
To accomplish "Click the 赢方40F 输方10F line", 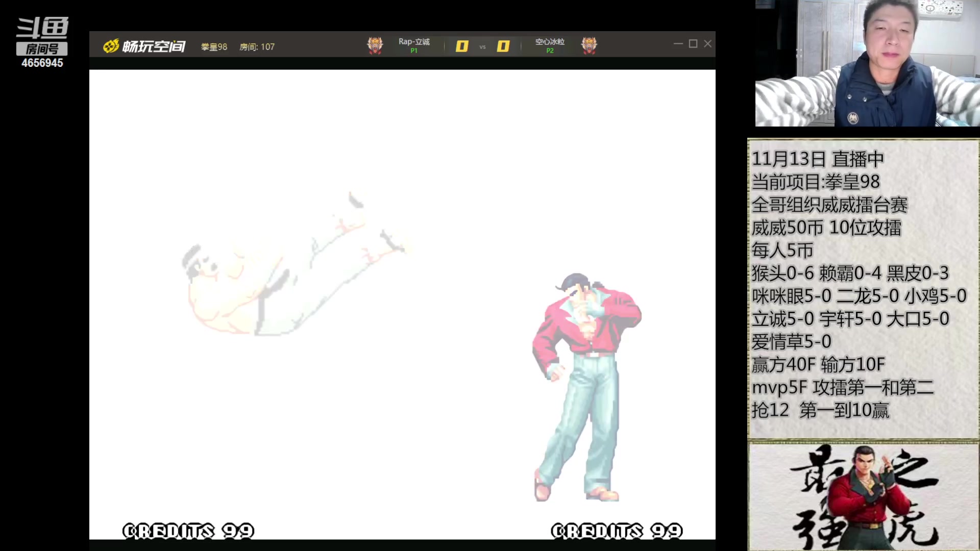I will [818, 365].
